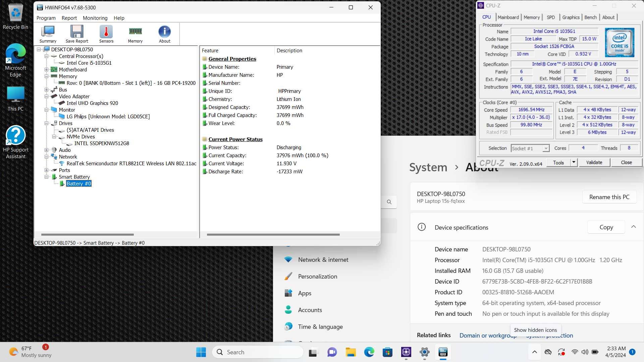
Task: Launch Microsoft Edge from the desktop
Action: click(15, 60)
